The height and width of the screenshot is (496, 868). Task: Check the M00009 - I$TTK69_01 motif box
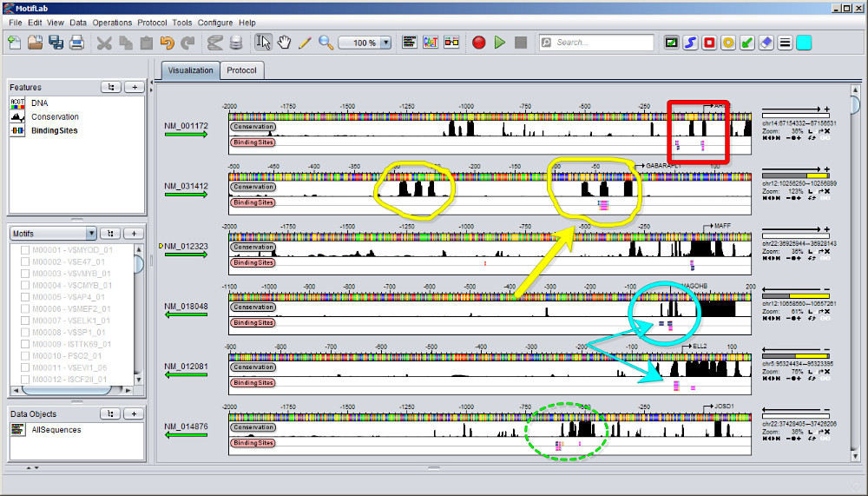tap(25, 344)
